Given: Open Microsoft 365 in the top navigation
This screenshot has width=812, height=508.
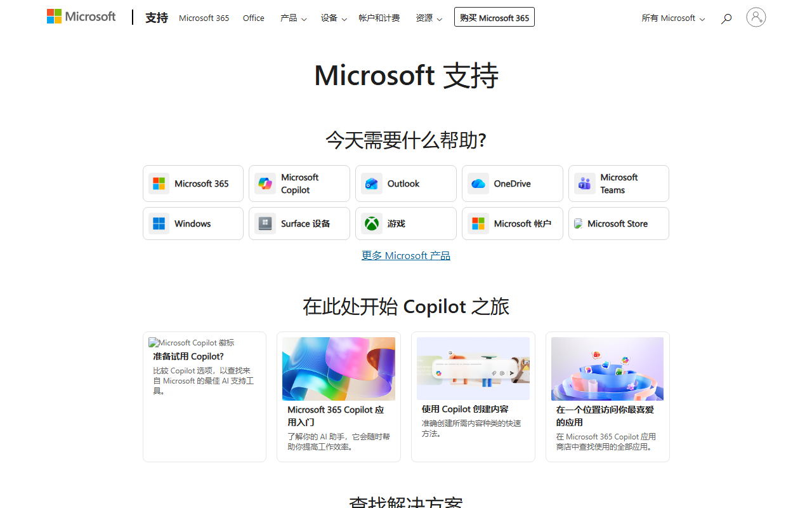Looking at the screenshot, I should 204,18.
